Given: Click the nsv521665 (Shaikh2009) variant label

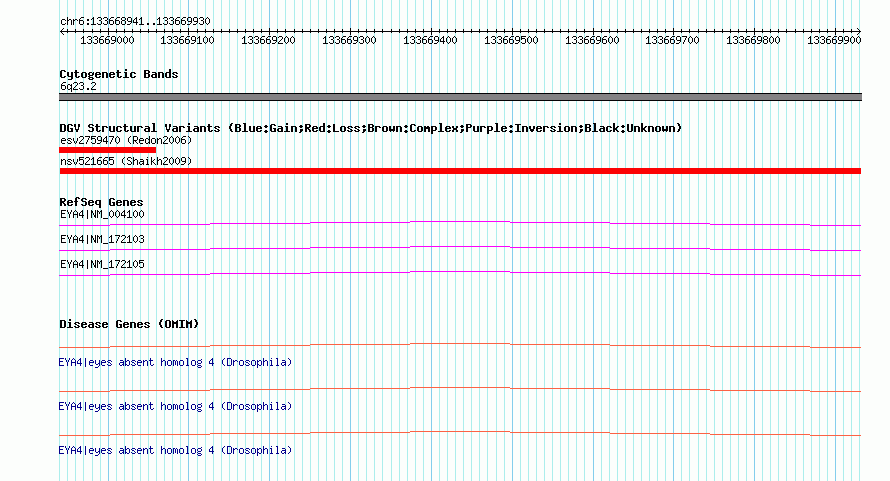Looking at the screenshot, I should [x=126, y=161].
